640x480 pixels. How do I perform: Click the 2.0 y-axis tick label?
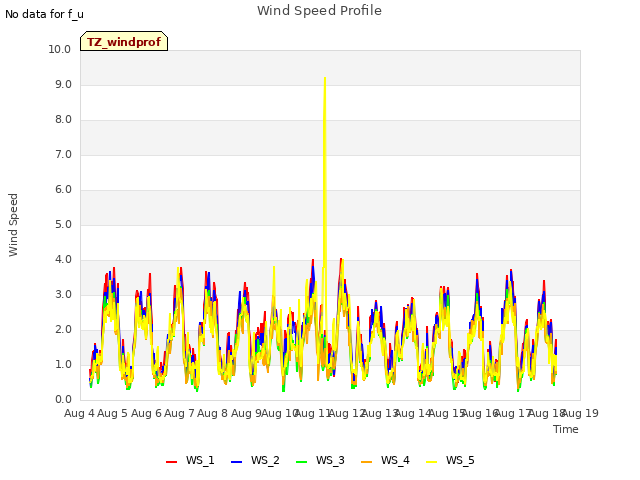[63, 330]
